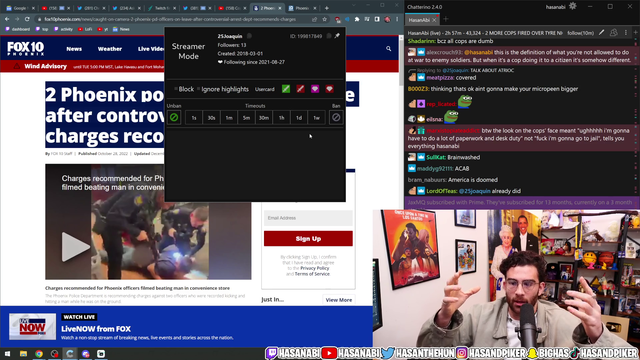This screenshot has width=640, height=360.
Task: Open the Weather menu on FOX 10
Action: [x=109, y=49]
